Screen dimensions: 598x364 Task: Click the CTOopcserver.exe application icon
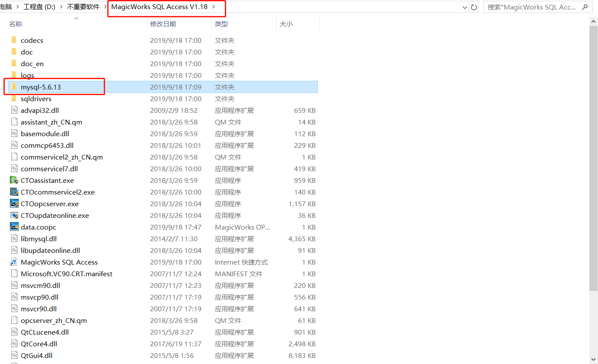pos(14,204)
